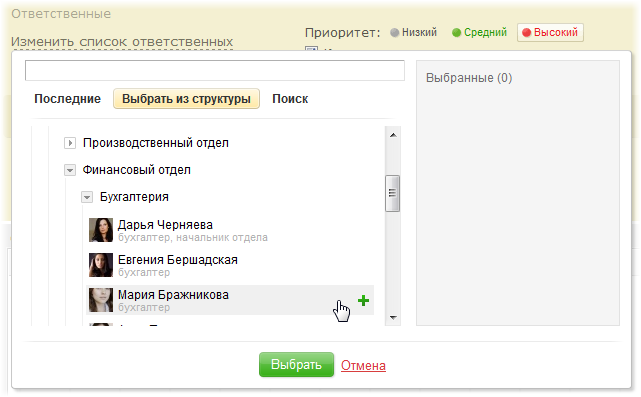
Task: Select employee name Мария Бражникова
Action: pos(173,295)
